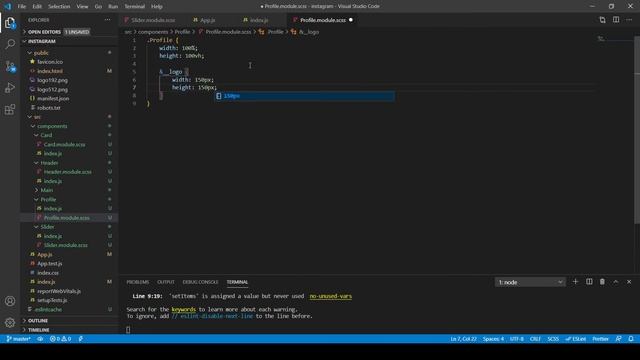Click the Prettier status bar item
Screen dimensions: 640x360
[x=600, y=339]
